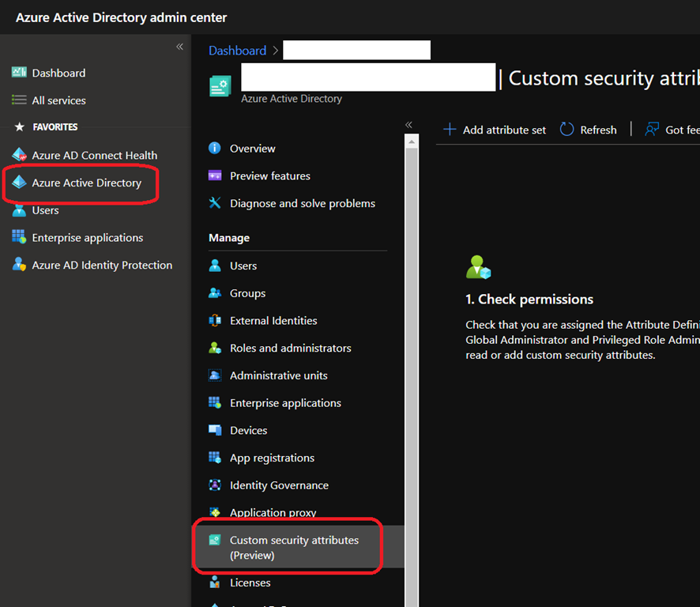Open App registrations menu item
700x607 pixels.
[272, 458]
